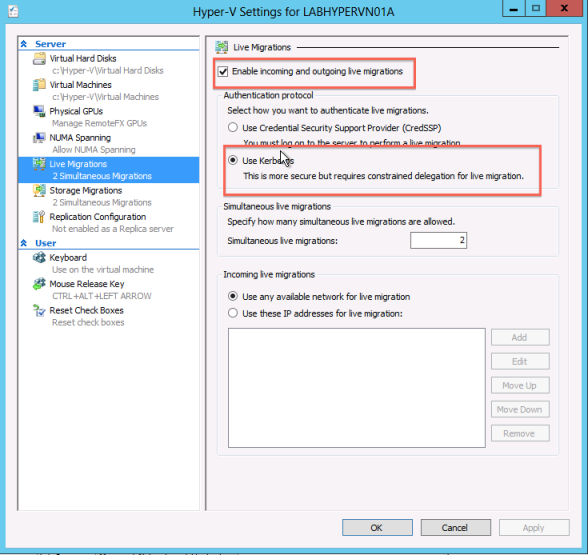The image size is (588, 555).
Task: Click the Virtual Hard Disks icon
Action: pyautogui.click(x=39, y=59)
